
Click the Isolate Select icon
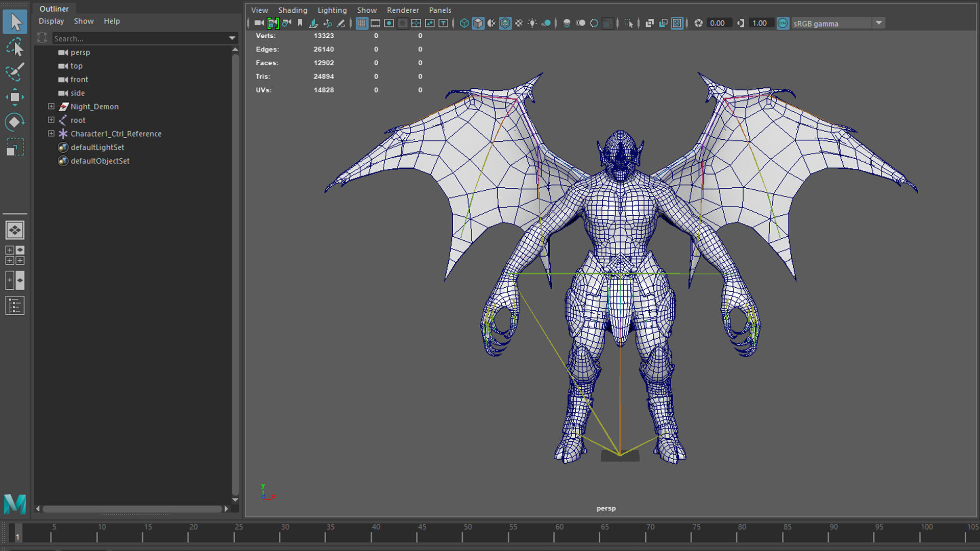[x=629, y=23]
